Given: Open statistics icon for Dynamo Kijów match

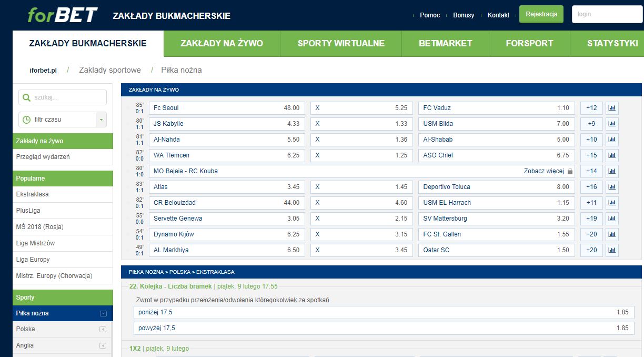Looking at the screenshot, I should (x=612, y=234).
